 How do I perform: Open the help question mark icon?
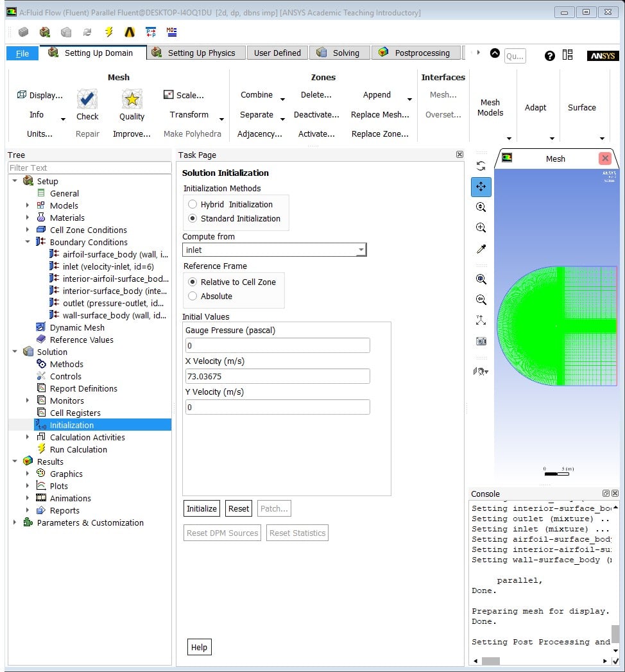tap(550, 56)
